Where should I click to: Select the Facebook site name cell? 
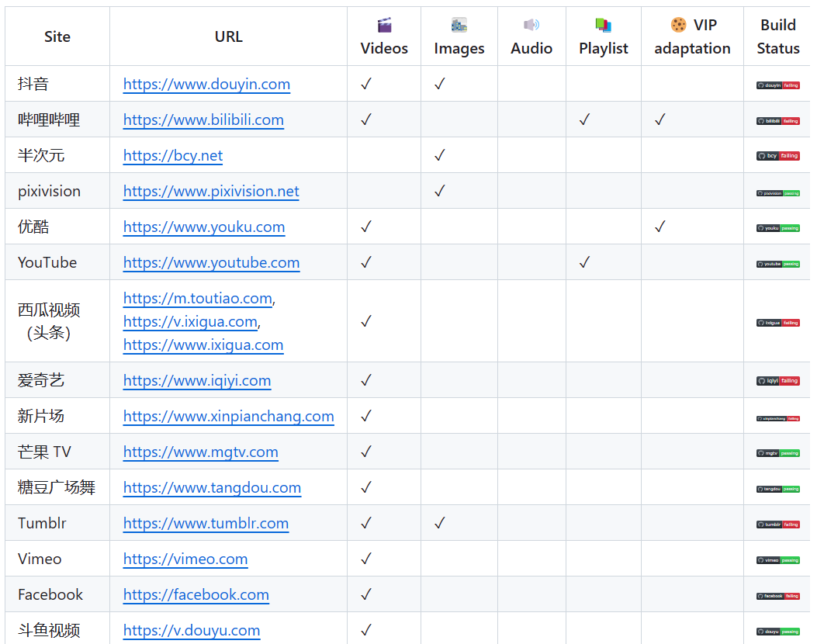click(57, 594)
